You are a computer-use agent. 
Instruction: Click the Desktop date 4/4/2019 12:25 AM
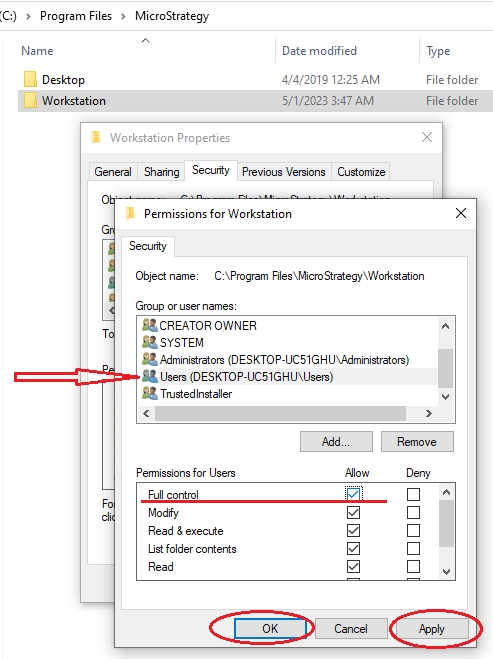331,79
